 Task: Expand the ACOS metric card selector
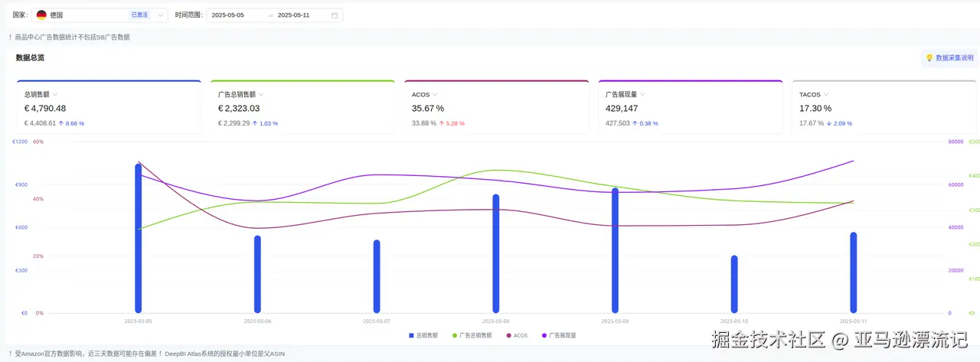point(436,95)
